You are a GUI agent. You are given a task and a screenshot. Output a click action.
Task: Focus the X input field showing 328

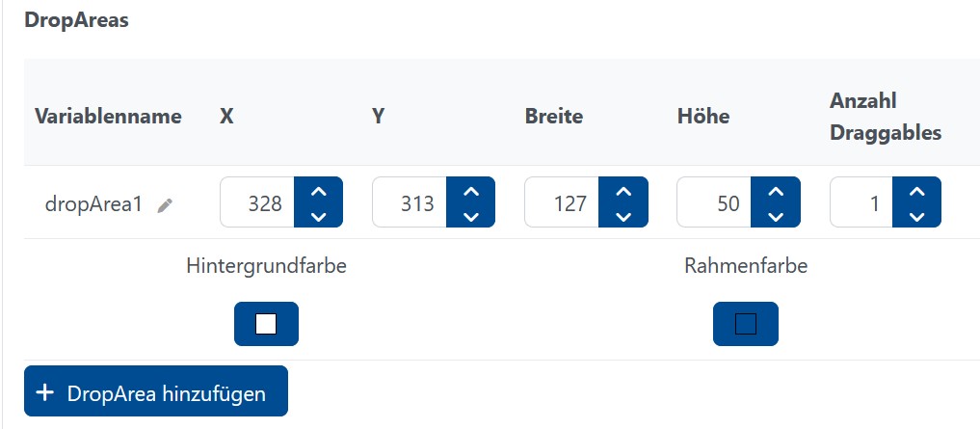[x=257, y=203]
